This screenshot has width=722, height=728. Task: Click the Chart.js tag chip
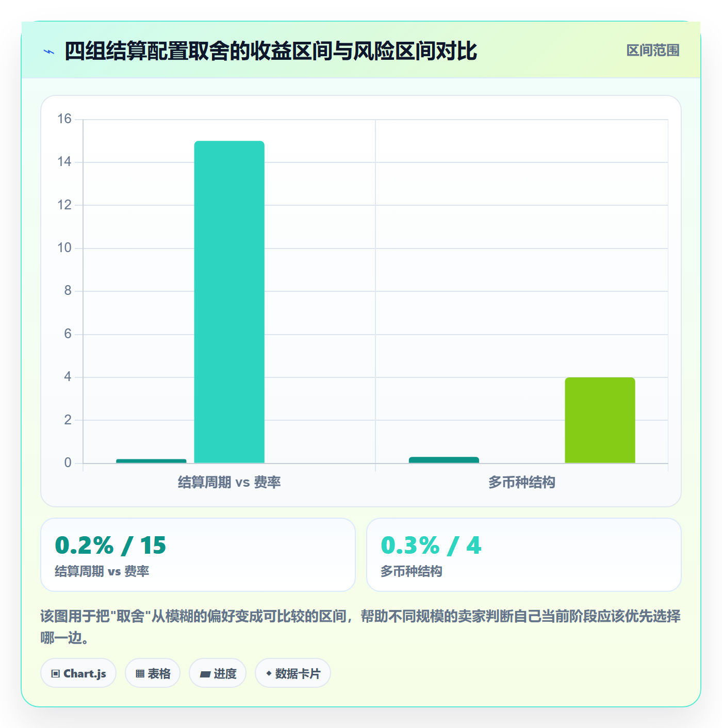click(78, 673)
